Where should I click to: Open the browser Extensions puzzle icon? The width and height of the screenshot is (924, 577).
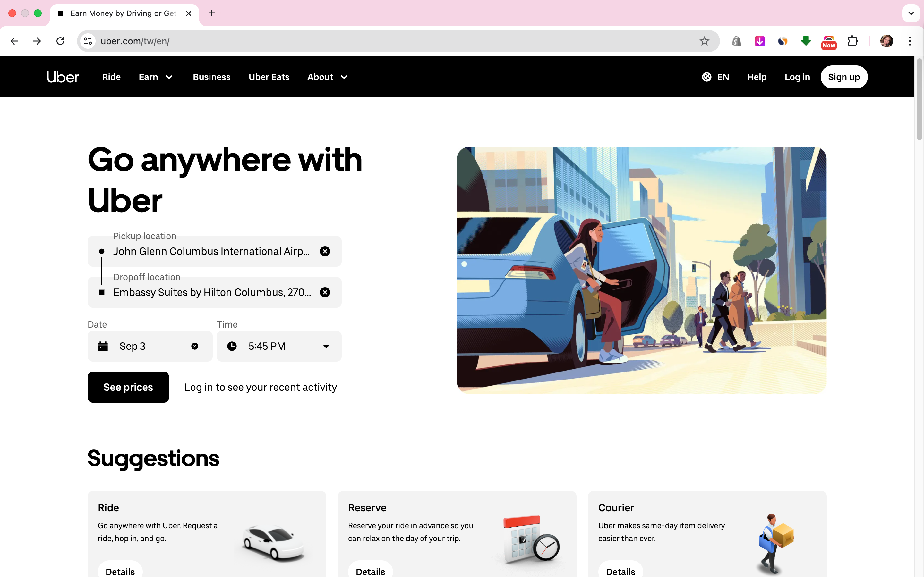click(x=852, y=41)
